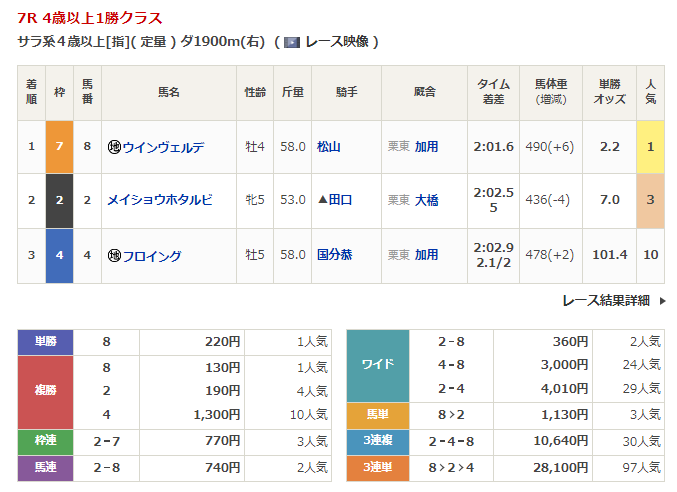Click the circled 地 mark before ウインヴェルデ

click(114, 147)
